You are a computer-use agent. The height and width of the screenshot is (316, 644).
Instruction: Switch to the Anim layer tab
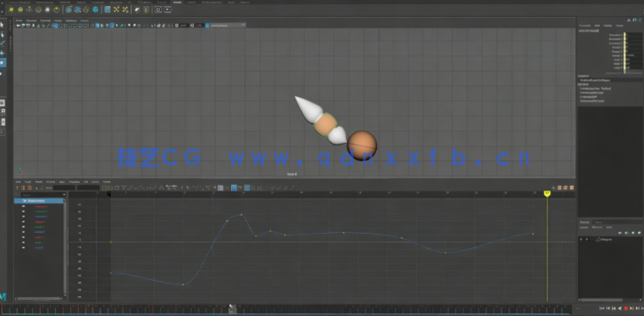[599, 222]
